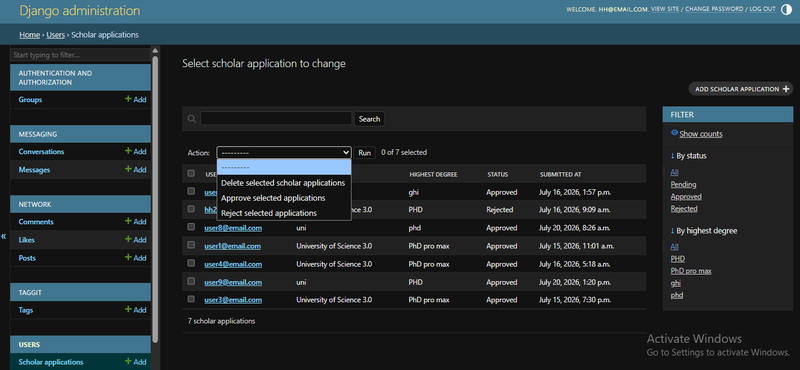Filter highest degree by uppercase PHD

(x=678, y=259)
